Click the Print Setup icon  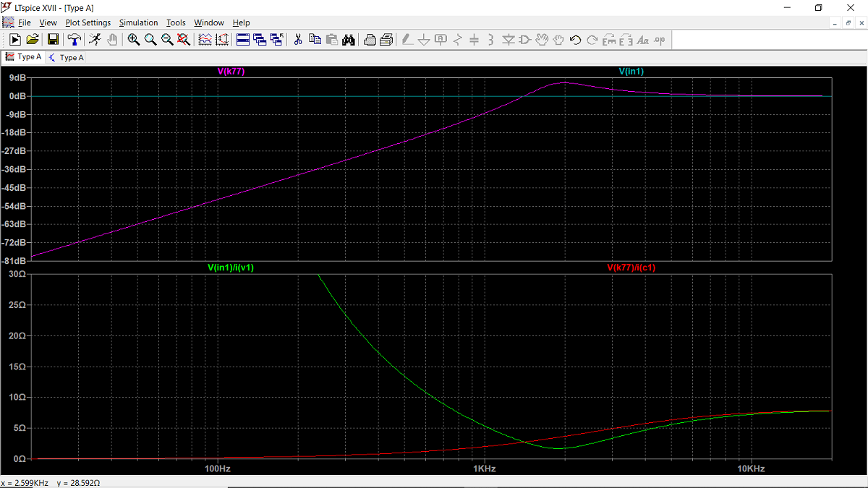pos(370,40)
